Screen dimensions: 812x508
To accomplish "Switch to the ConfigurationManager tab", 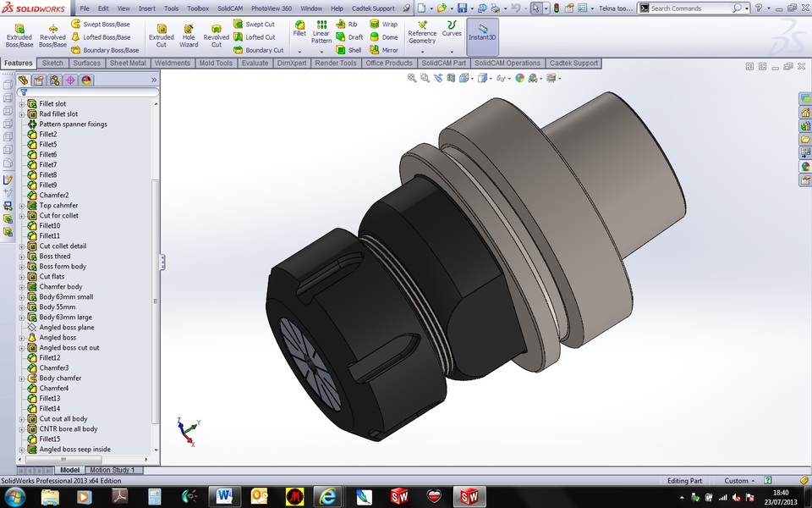I will pyautogui.click(x=54, y=80).
